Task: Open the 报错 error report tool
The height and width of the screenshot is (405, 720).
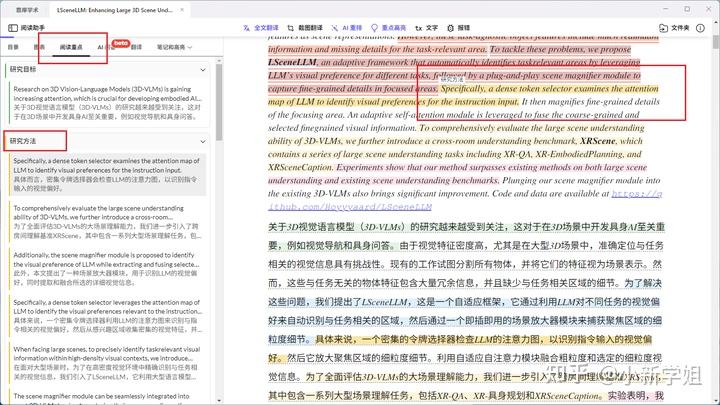Action: click(x=458, y=28)
